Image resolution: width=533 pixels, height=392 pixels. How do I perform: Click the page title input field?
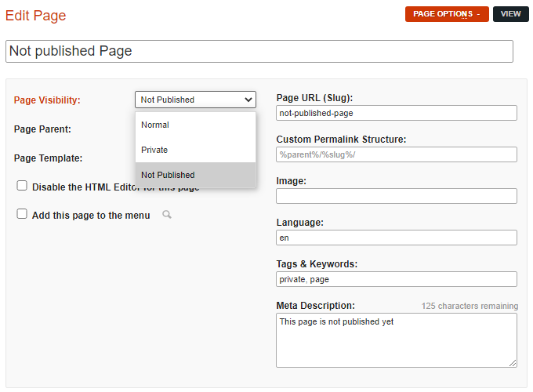click(x=259, y=52)
